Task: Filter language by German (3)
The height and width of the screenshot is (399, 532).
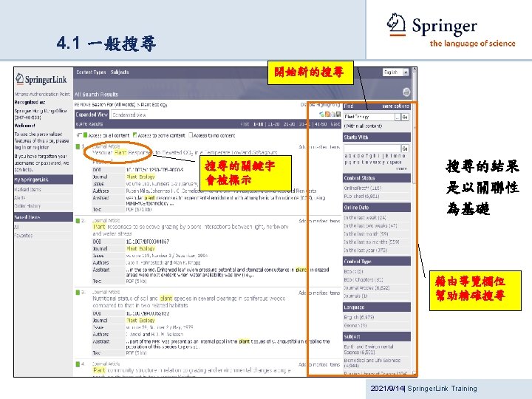Action: 355,325
